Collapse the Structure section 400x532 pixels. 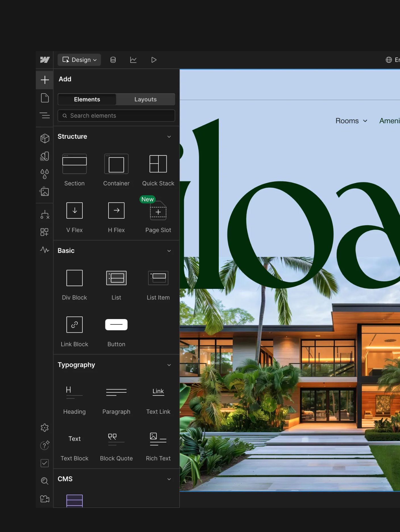[x=169, y=136]
